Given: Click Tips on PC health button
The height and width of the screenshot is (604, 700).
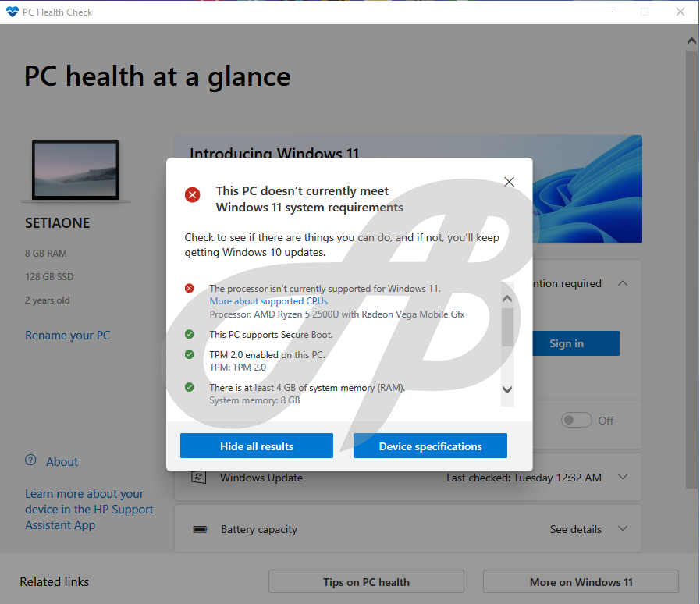Looking at the screenshot, I should 366,581.
